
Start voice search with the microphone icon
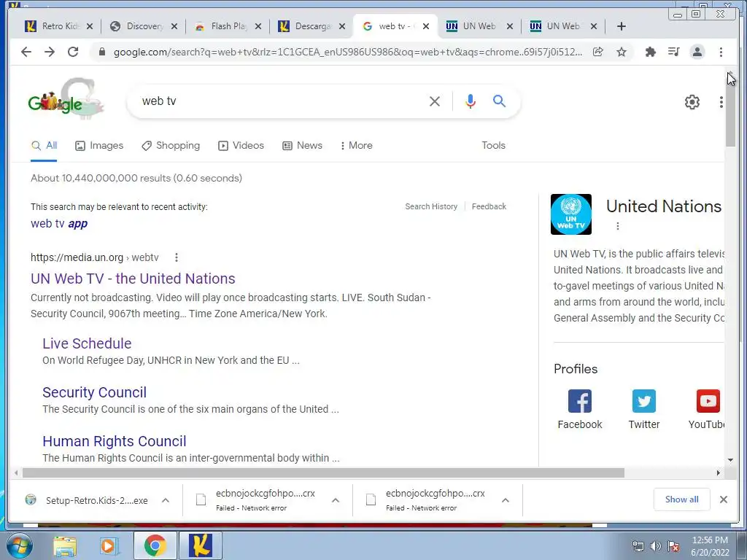coord(471,101)
